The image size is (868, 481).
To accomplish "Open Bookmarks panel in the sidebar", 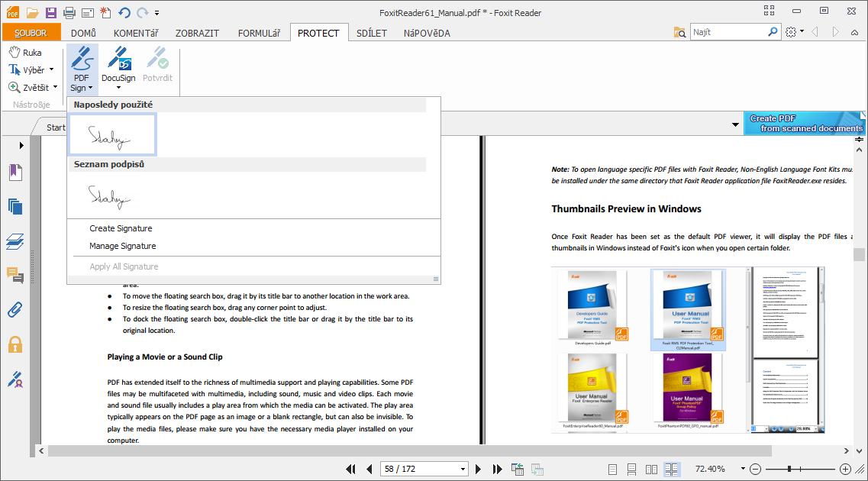I will point(15,172).
